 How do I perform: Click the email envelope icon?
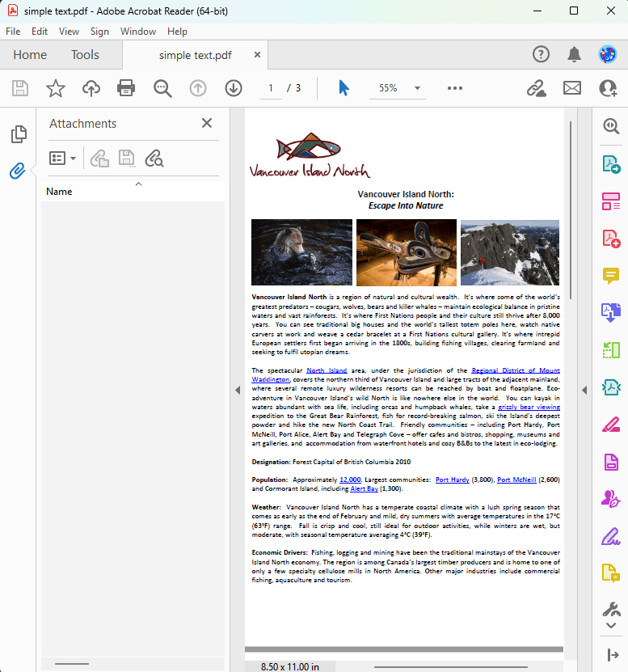(x=572, y=88)
